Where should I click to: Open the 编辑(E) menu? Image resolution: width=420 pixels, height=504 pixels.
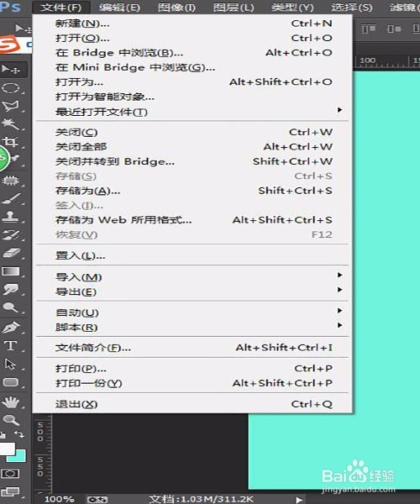[119, 7]
